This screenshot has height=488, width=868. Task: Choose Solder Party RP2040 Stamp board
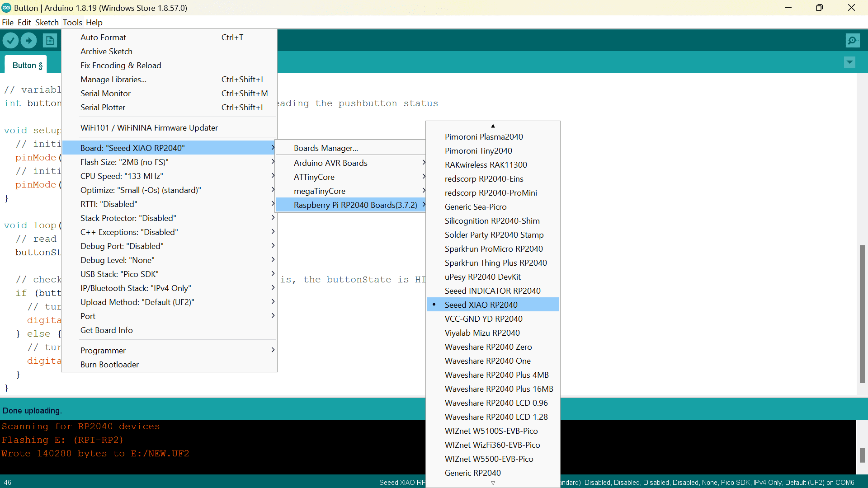493,235
